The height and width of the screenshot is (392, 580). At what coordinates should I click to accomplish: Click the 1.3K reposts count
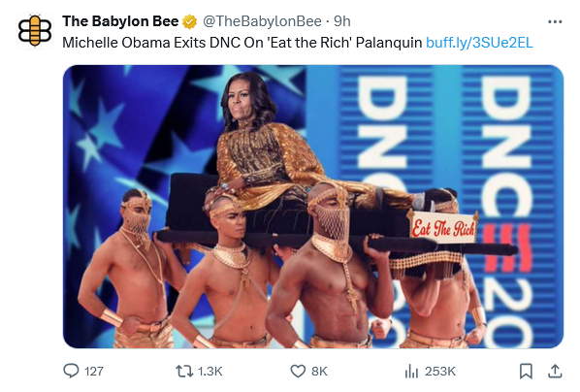click(210, 372)
